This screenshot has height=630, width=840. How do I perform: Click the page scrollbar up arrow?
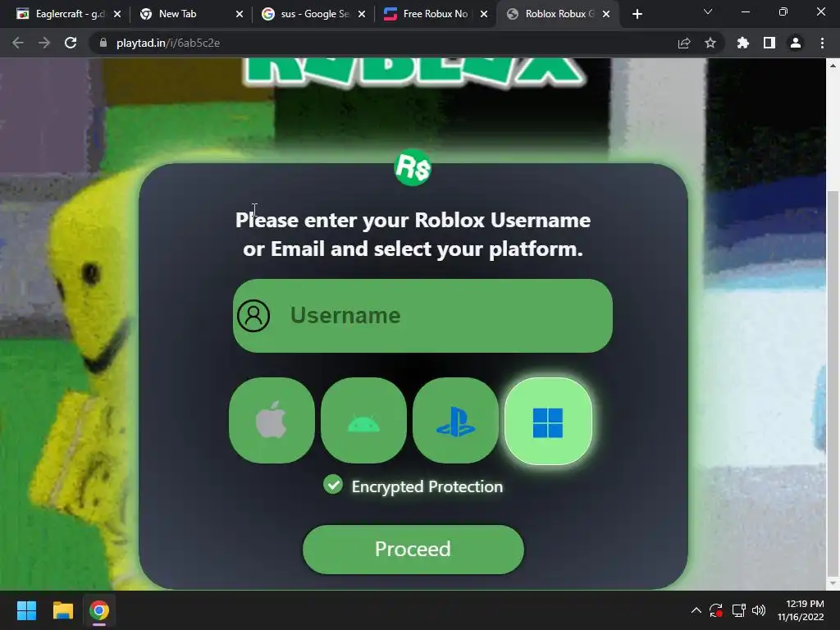833,66
